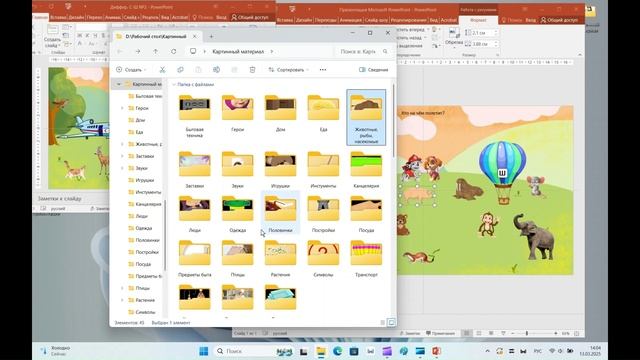The image size is (640, 360).
Task: Click the Cut scissors icon in Explorer toolbar
Action: click(162, 70)
